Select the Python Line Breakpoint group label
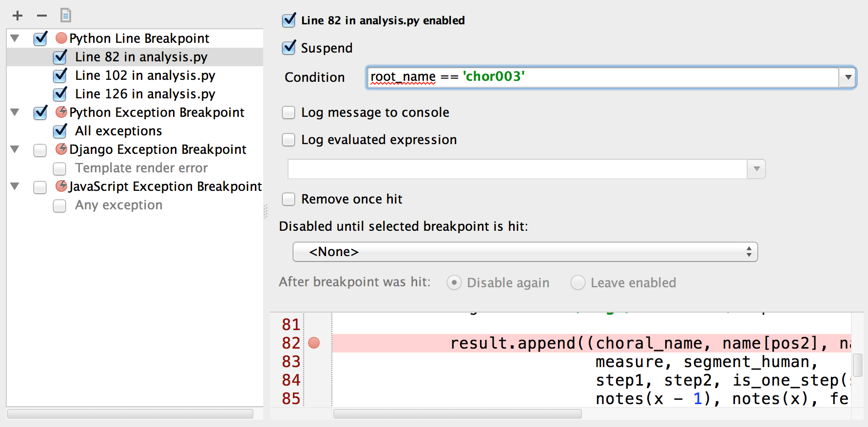Image resolution: width=868 pixels, height=427 pixels. pos(139,38)
